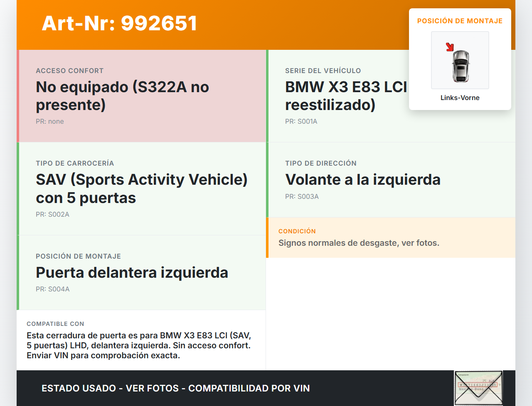Select the "Art-Nr: 992651" heading

(119, 23)
